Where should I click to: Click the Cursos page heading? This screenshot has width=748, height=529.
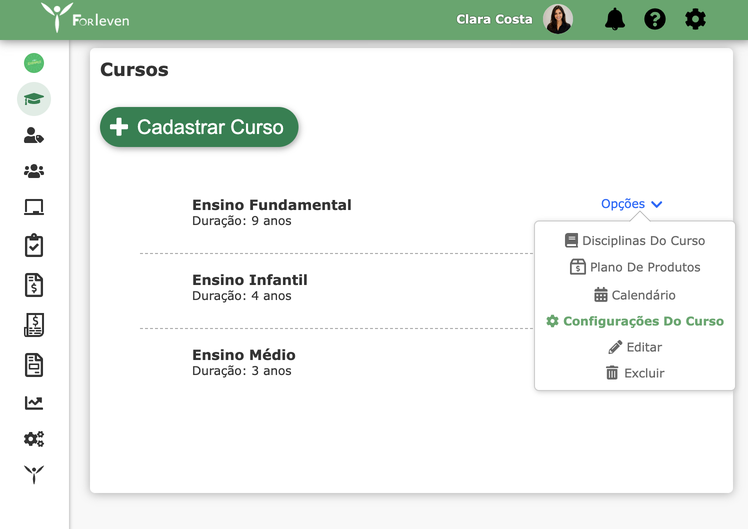[134, 70]
